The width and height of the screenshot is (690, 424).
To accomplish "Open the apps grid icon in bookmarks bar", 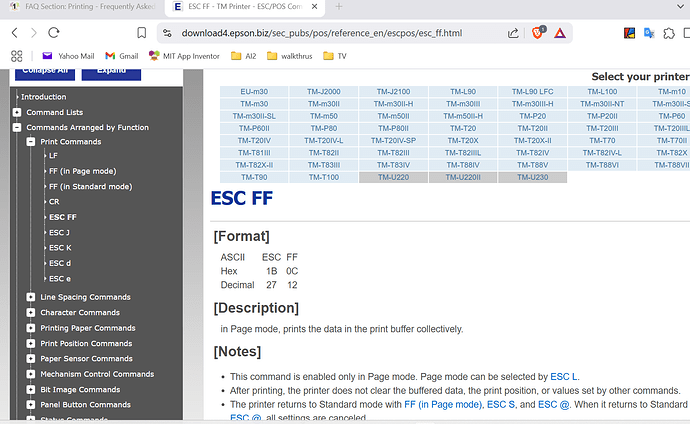I will (x=16, y=56).
